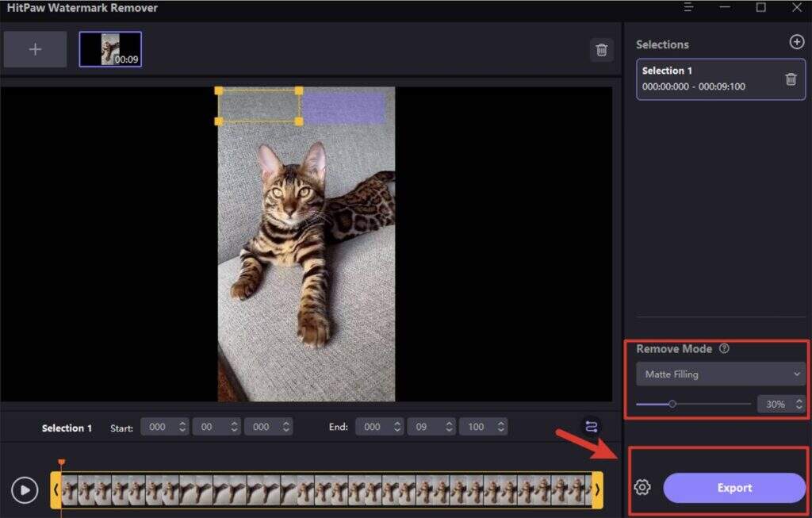Image resolution: width=812 pixels, height=518 pixels.
Task: Click the Start hours stepper field
Action: pos(164,427)
